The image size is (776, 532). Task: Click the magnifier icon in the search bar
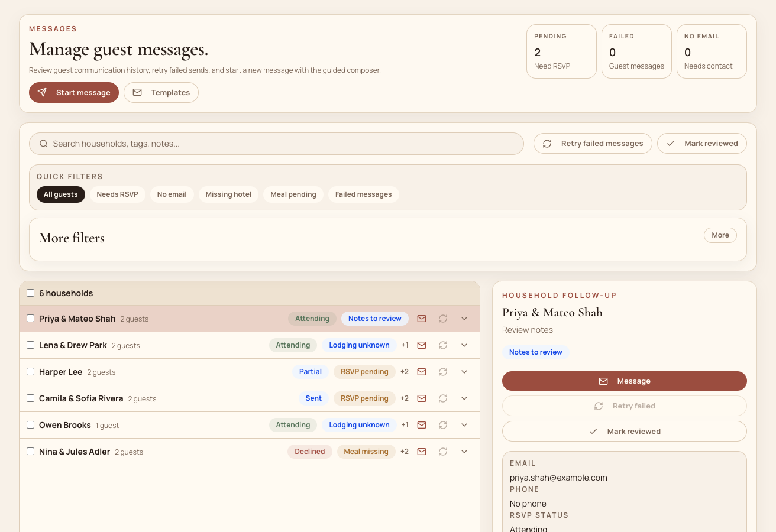pos(44,144)
